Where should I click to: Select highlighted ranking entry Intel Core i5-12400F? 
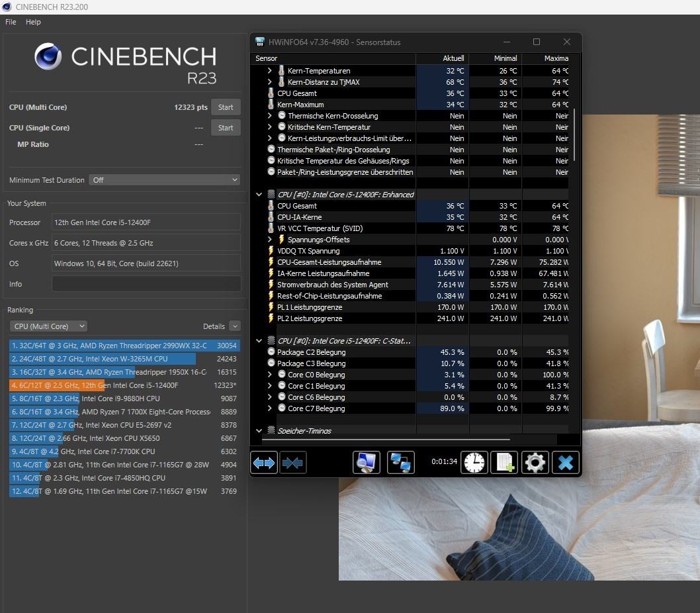(x=124, y=385)
